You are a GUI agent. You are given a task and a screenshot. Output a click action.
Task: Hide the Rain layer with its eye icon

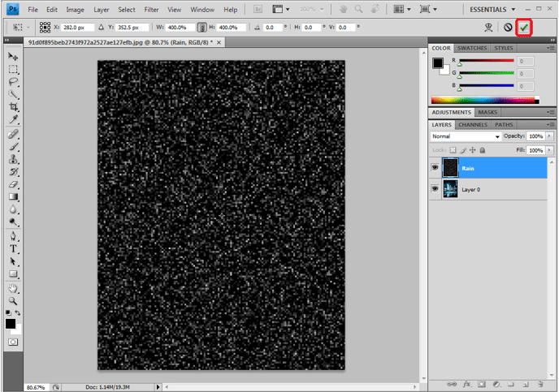[435, 168]
